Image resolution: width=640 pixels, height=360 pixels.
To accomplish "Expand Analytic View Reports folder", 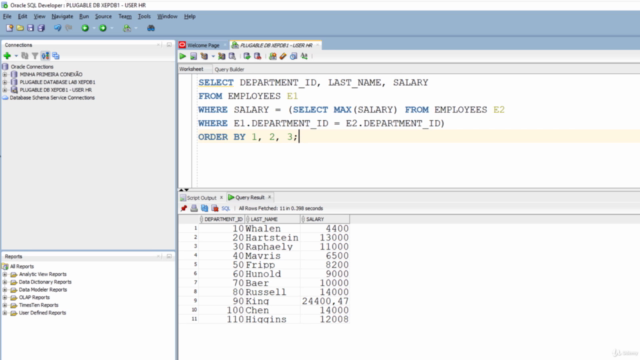I will (5, 274).
